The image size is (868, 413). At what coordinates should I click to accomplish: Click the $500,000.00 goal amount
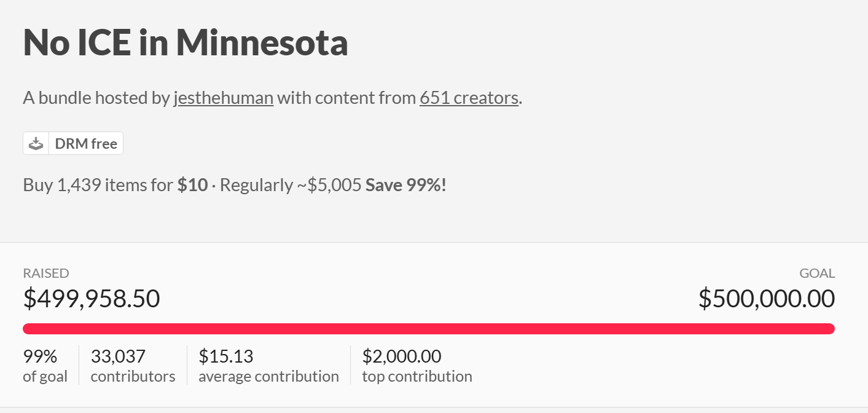click(766, 299)
